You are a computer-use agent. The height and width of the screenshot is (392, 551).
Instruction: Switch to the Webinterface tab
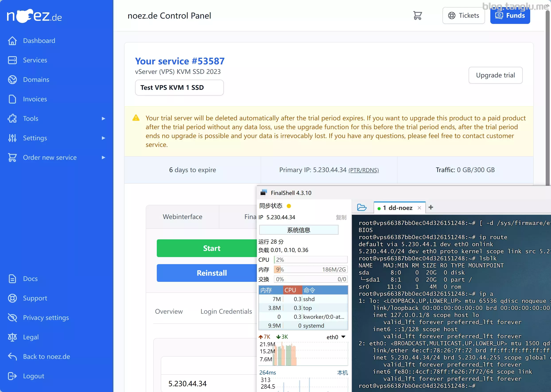182,217
